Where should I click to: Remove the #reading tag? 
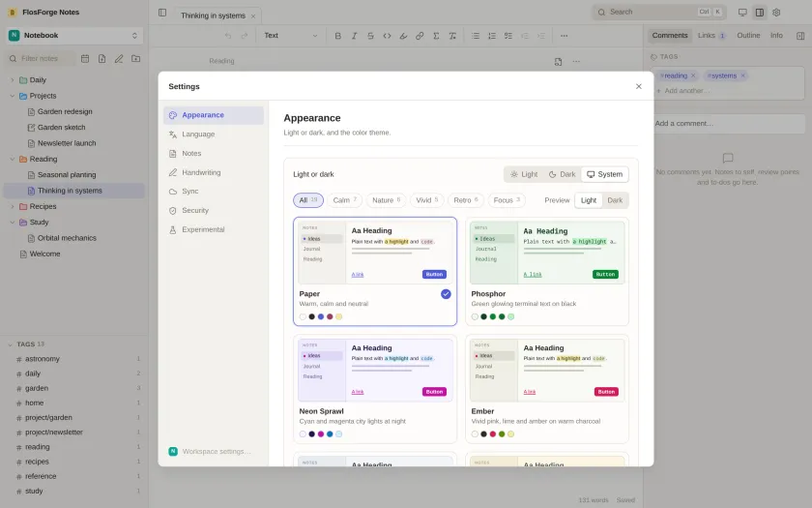click(693, 75)
